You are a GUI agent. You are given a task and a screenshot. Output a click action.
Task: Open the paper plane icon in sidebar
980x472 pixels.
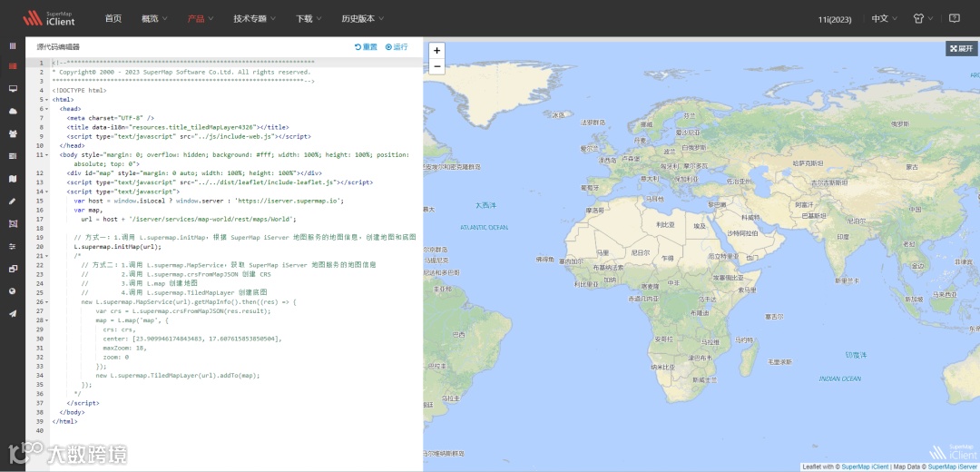[13, 314]
